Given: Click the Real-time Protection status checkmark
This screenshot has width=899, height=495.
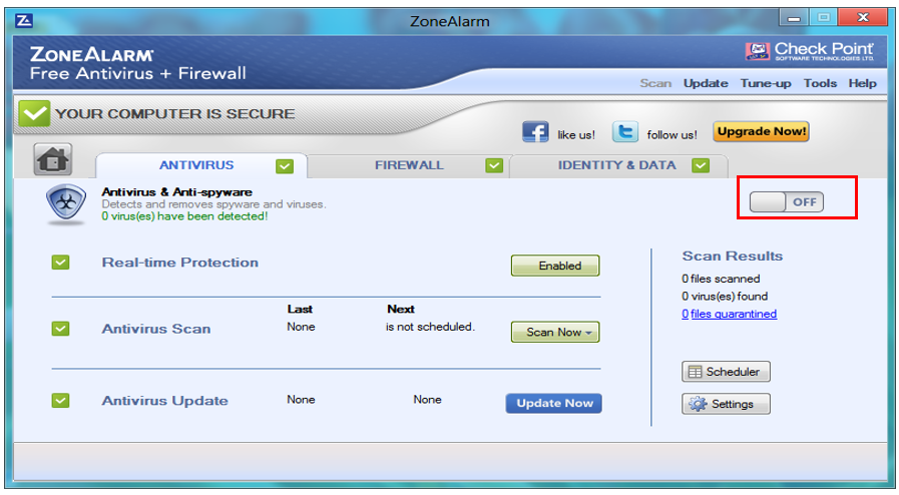Looking at the screenshot, I should [60, 263].
